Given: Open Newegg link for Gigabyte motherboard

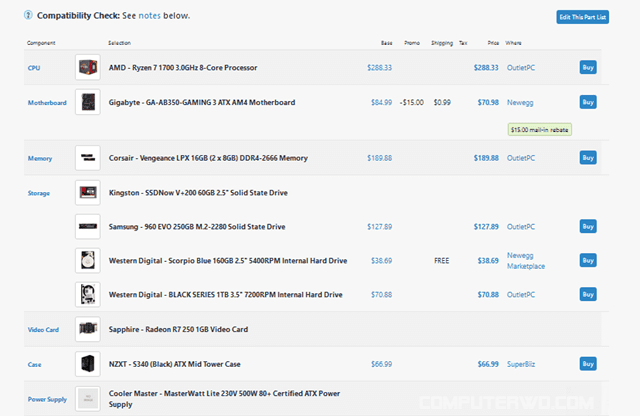Looking at the screenshot, I should (x=520, y=102).
